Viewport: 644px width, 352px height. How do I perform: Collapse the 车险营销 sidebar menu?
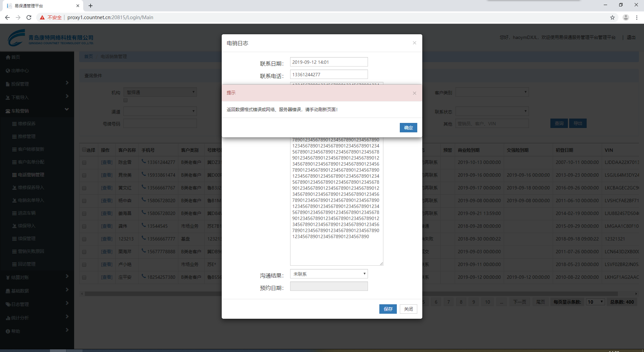click(x=37, y=111)
